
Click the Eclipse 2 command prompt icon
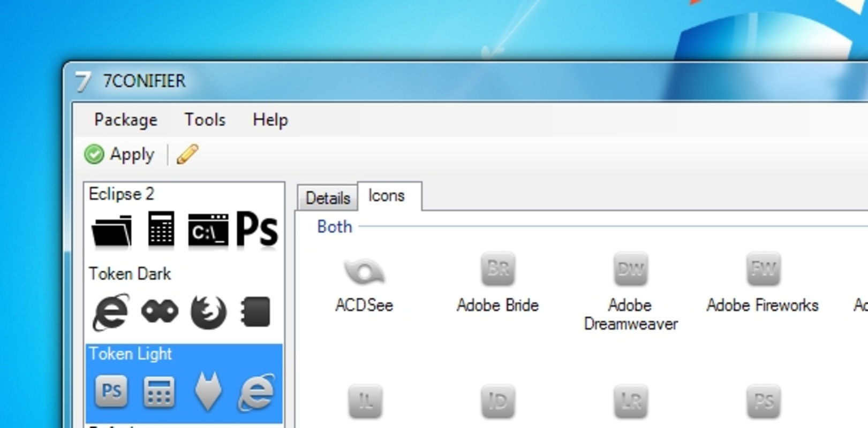click(208, 231)
